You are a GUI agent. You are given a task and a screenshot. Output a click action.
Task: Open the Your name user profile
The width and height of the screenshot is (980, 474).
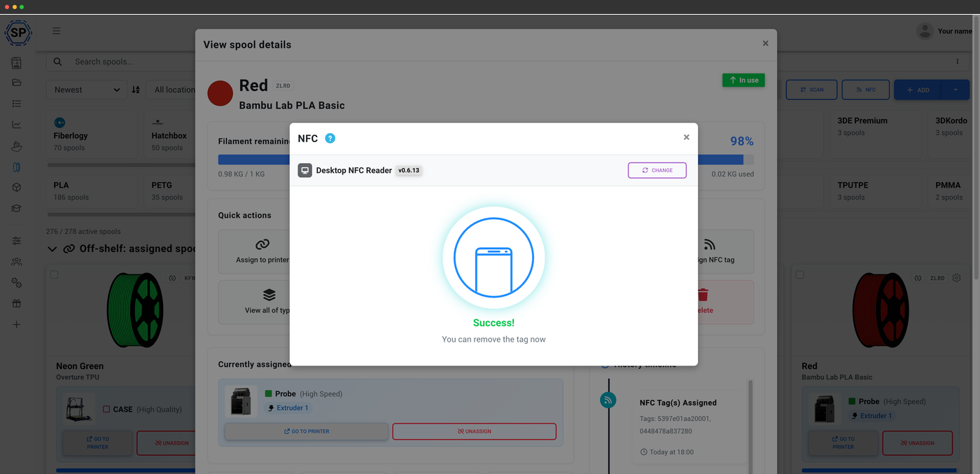(944, 31)
